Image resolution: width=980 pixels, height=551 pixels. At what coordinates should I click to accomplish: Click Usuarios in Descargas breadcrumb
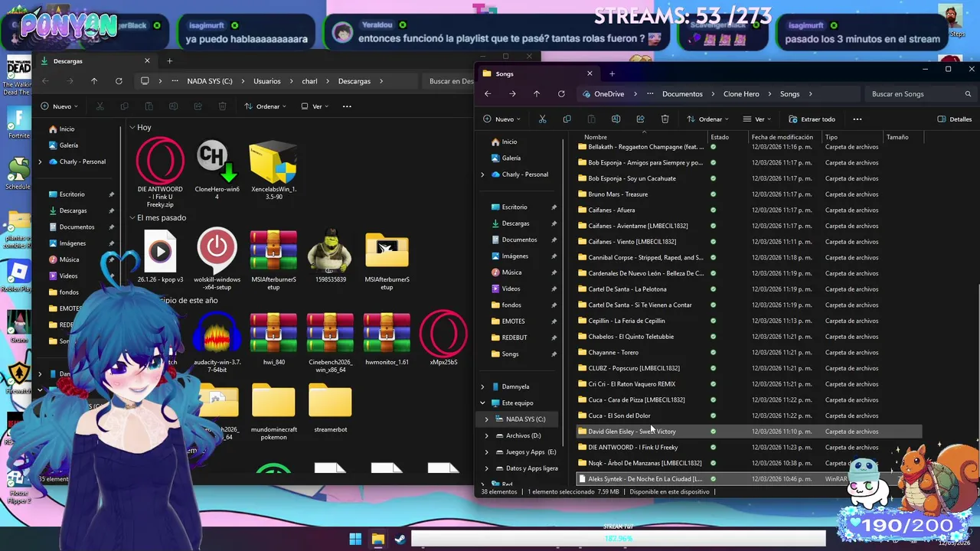(x=267, y=81)
